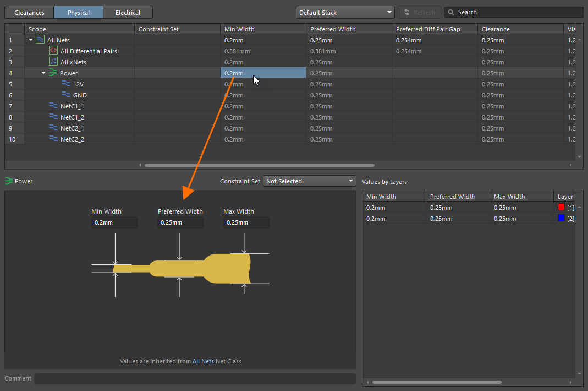Click the All xNets icon
The width and height of the screenshot is (588, 391).
[53, 62]
